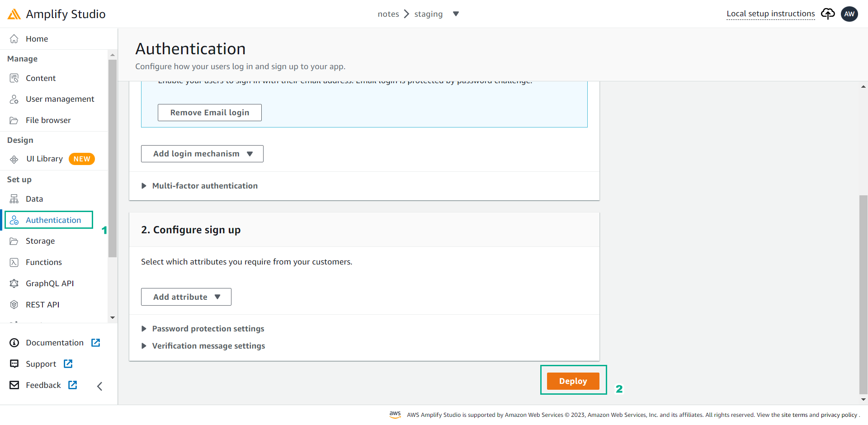
Task: Open Data setup page
Action: 34,199
